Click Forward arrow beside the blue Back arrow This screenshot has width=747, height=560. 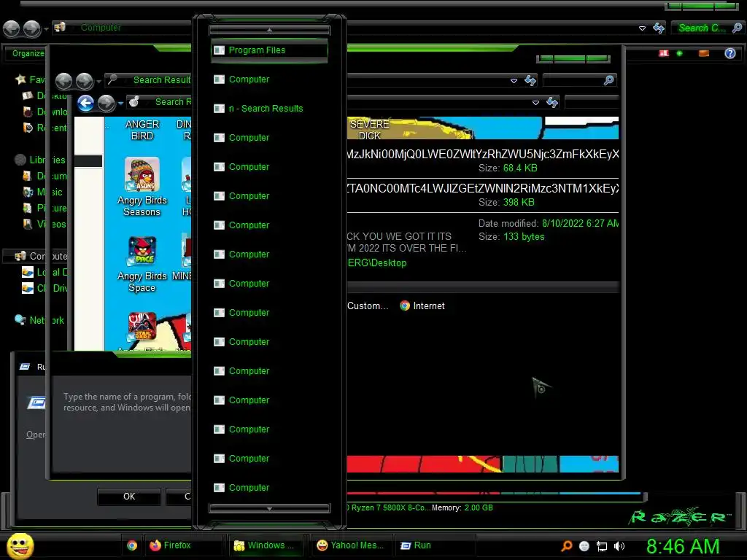(107, 103)
